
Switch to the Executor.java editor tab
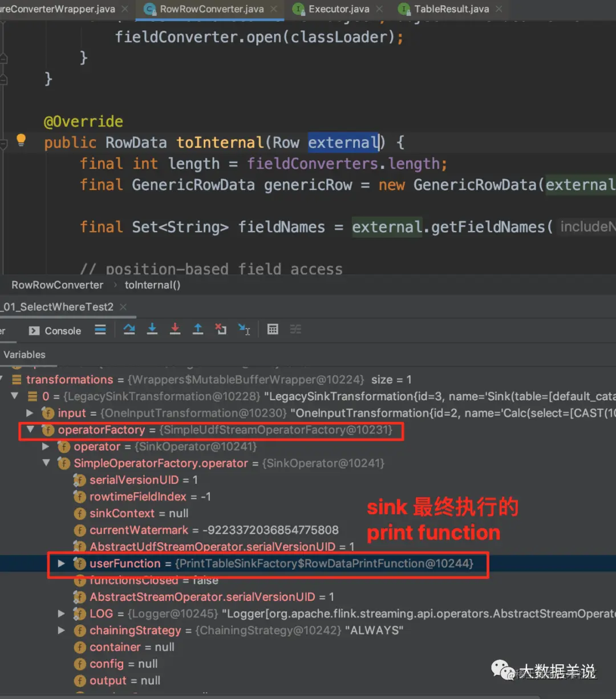[x=331, y=9]
